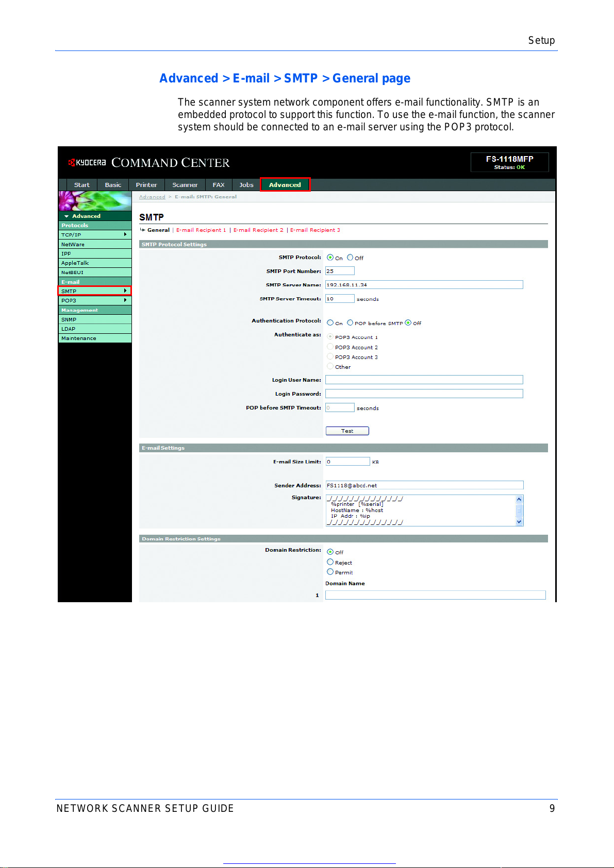Open LDAP management page

pos(95,329)
